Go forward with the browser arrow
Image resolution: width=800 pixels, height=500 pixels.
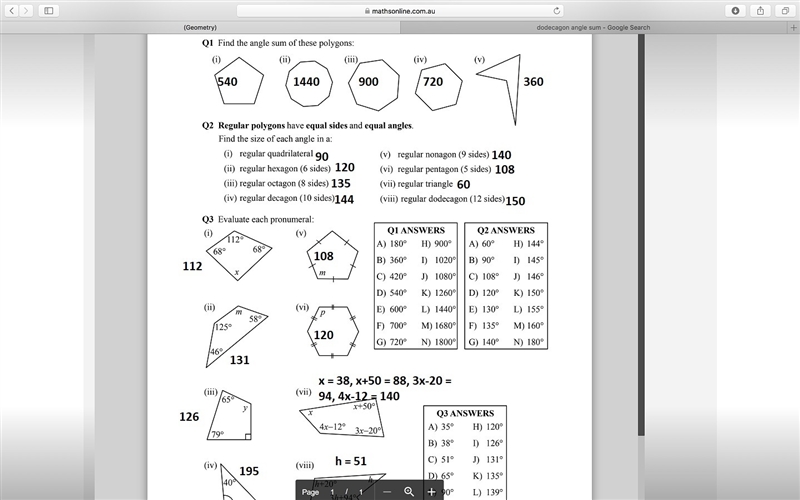pyautogui.click(x=26, y=10)
